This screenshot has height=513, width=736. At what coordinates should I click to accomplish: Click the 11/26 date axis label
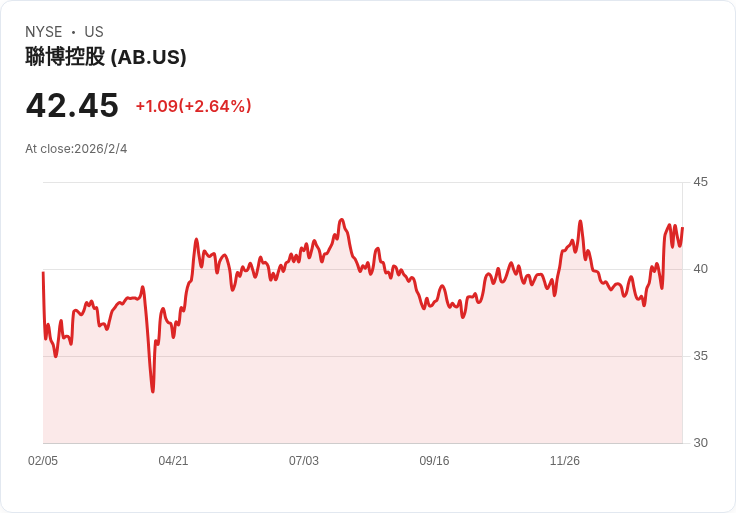coord(565,460)
